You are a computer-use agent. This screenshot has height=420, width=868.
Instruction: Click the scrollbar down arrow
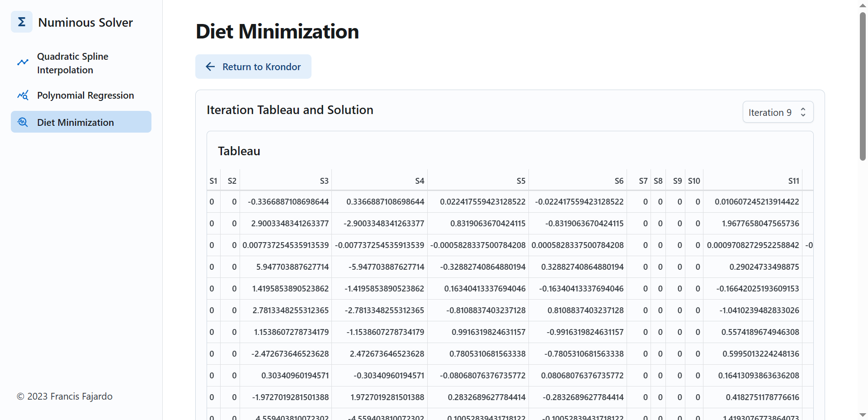coord(863,415)
